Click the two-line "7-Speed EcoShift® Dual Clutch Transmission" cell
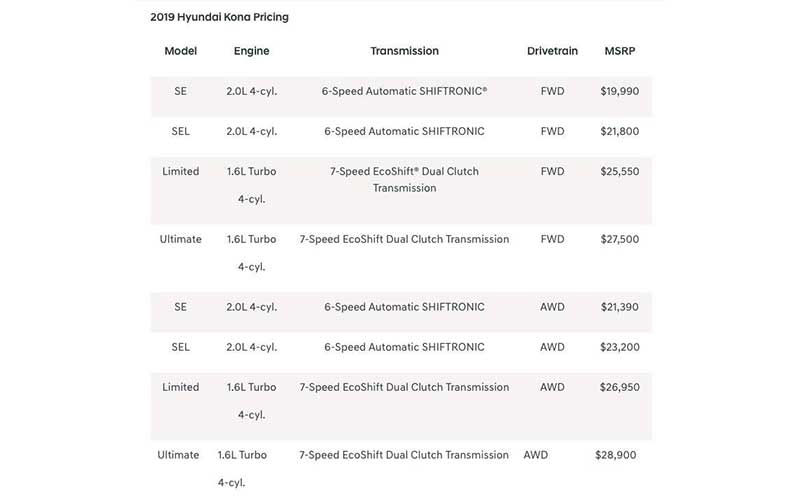Viewport: 800px width, 500px height. 404,179
